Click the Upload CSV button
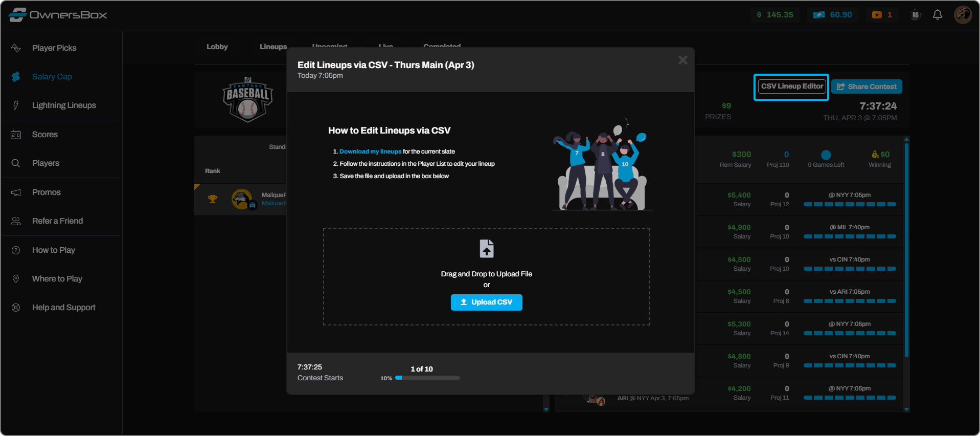 pyautogui.click(x=486, y=302)
